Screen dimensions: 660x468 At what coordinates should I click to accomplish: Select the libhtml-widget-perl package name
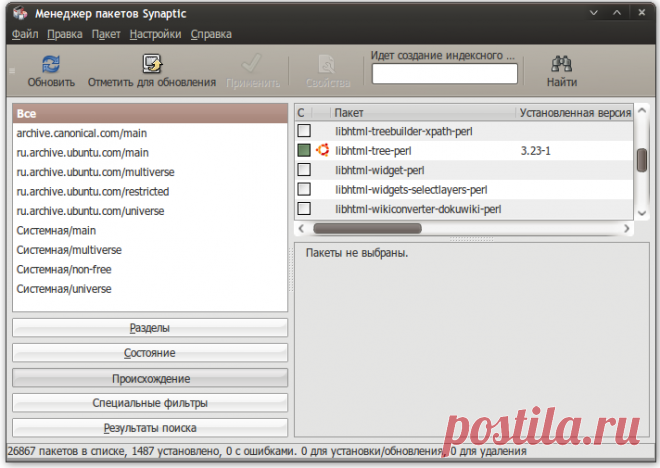(x=380, y=170)
